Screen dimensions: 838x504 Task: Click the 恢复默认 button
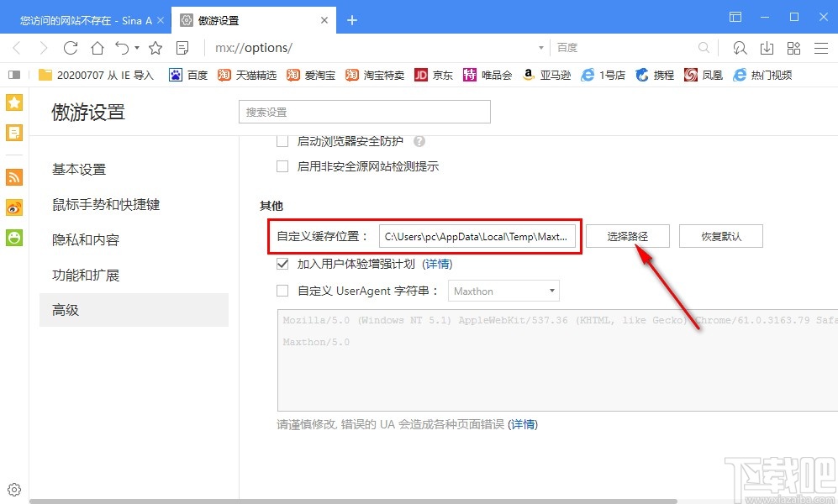click(721, 236)
